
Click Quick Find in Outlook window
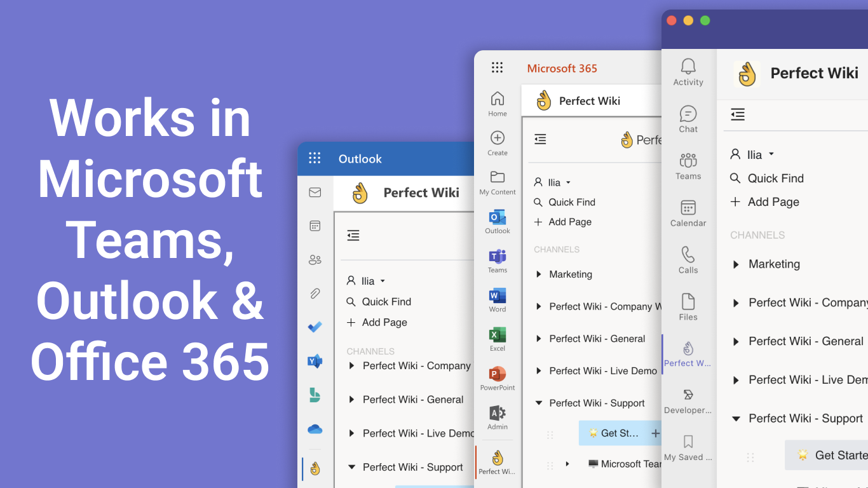379,302
